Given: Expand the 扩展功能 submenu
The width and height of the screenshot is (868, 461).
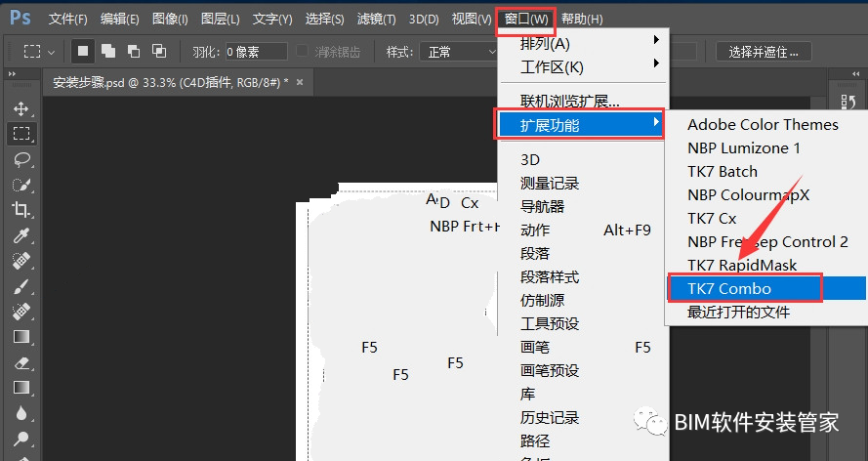Looking at the screenshot, I should click(x=580, y=124).
